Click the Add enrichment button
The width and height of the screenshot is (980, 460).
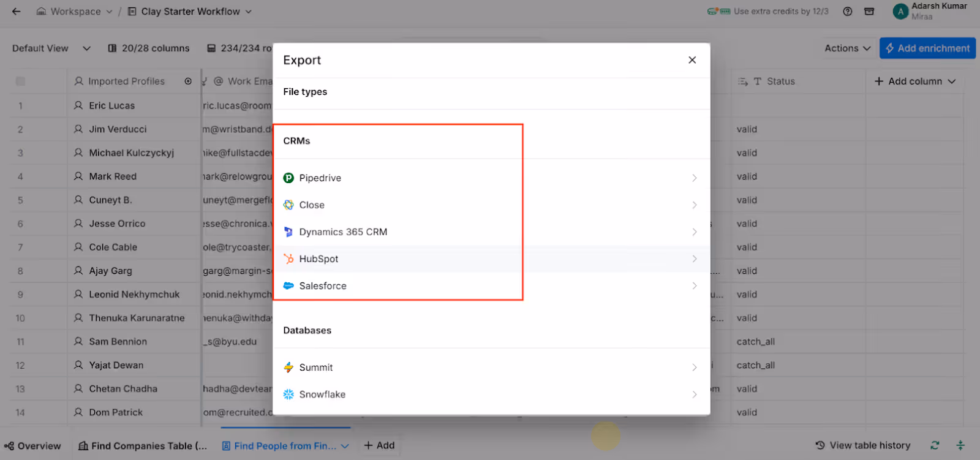927,48
